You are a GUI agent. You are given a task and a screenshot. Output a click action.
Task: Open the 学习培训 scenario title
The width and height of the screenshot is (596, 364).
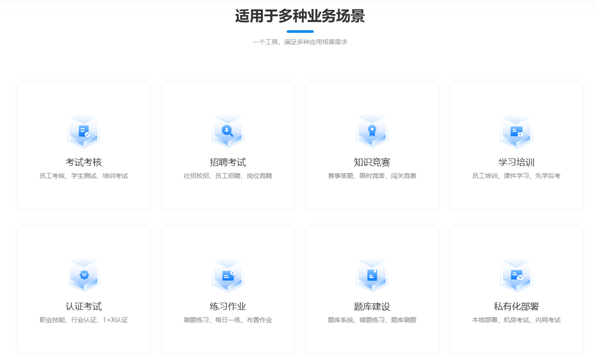tap(516, 162)
